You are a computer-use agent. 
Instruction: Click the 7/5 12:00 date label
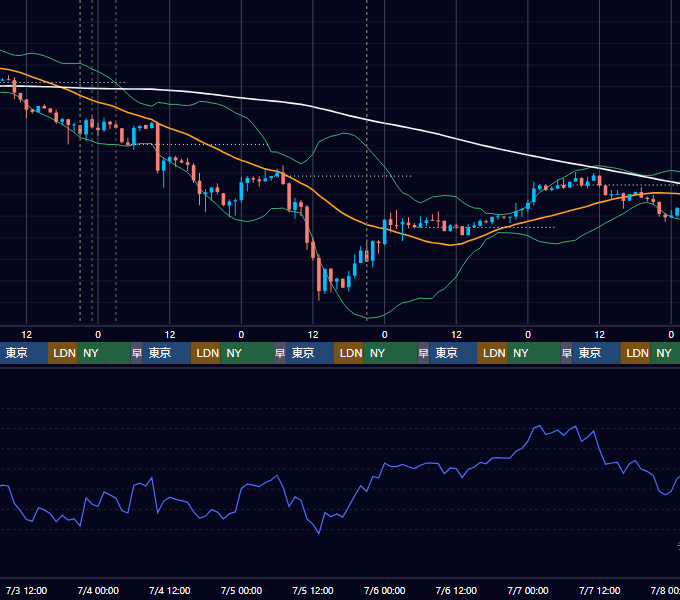tap(313, 590)
